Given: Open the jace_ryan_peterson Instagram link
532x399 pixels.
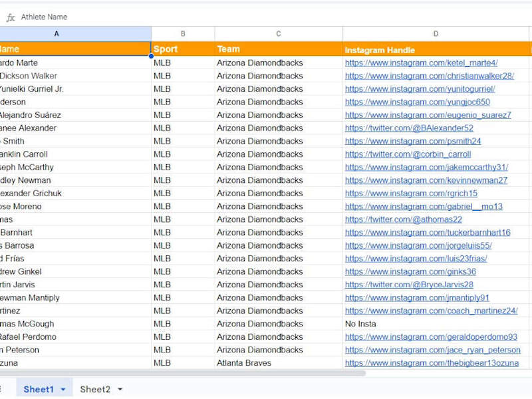Looking at the screenshot, I should (x=433, y=350).
